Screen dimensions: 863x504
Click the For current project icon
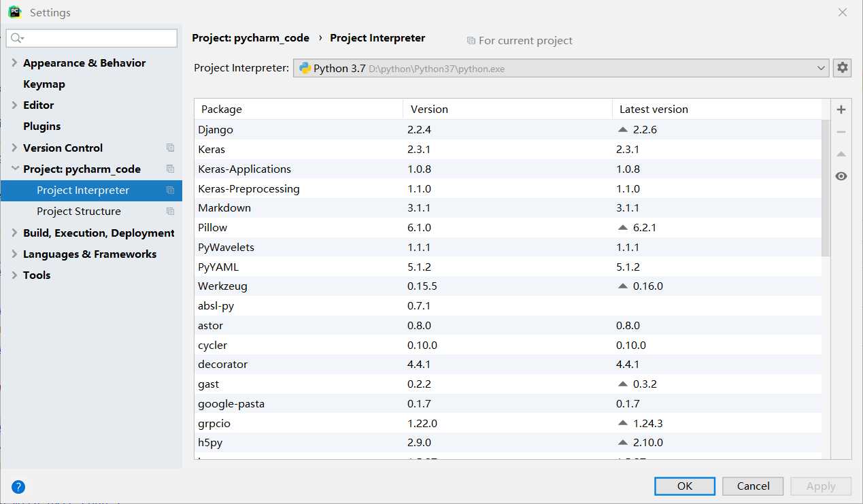click(x=471, y=41)
